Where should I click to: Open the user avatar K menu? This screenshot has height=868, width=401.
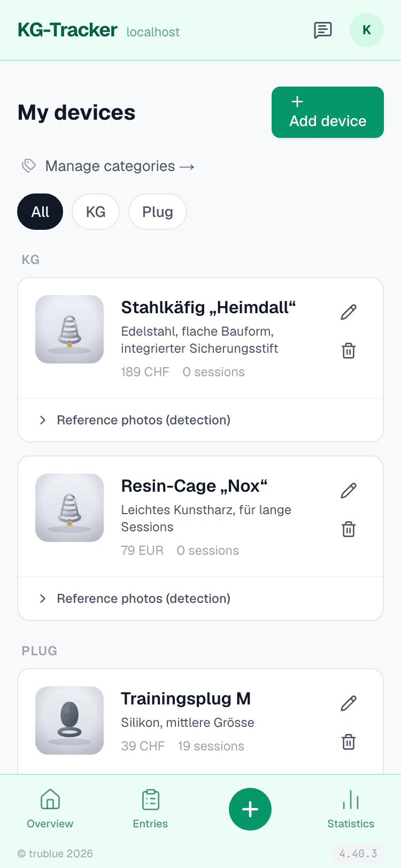point(367,30)
